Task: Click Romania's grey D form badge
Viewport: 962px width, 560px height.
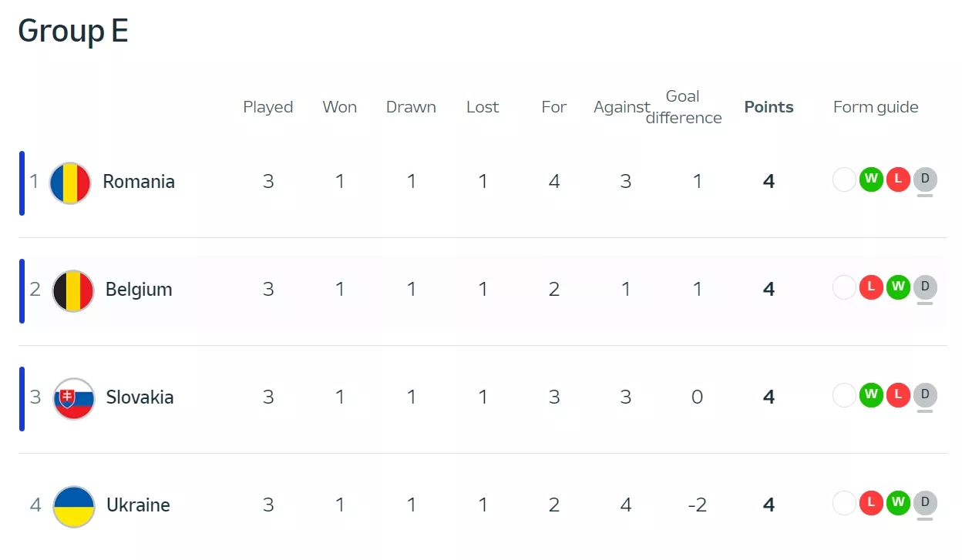Action: point(925,180)
